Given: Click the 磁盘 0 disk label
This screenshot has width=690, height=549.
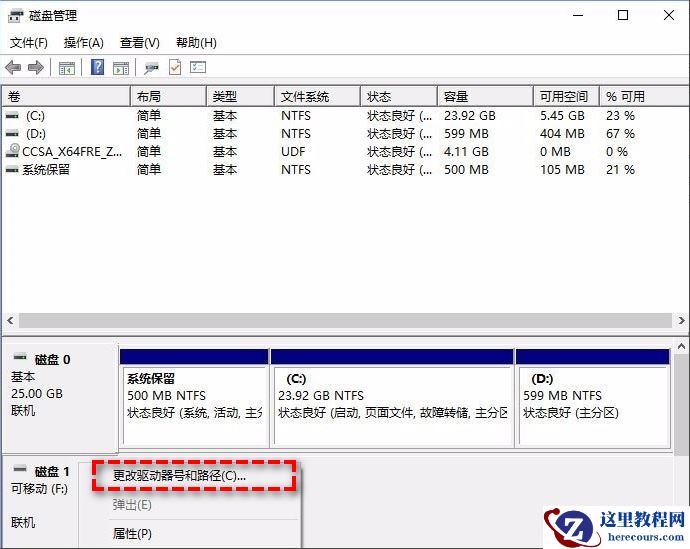Looking at the screenshot, I should click(x=52, y=359).
